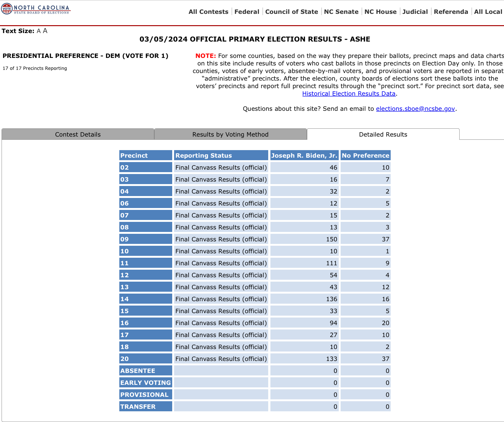This screenshot has width=504, height=422.
Task: Open NC Senate contests
Action: coord(341,12)
